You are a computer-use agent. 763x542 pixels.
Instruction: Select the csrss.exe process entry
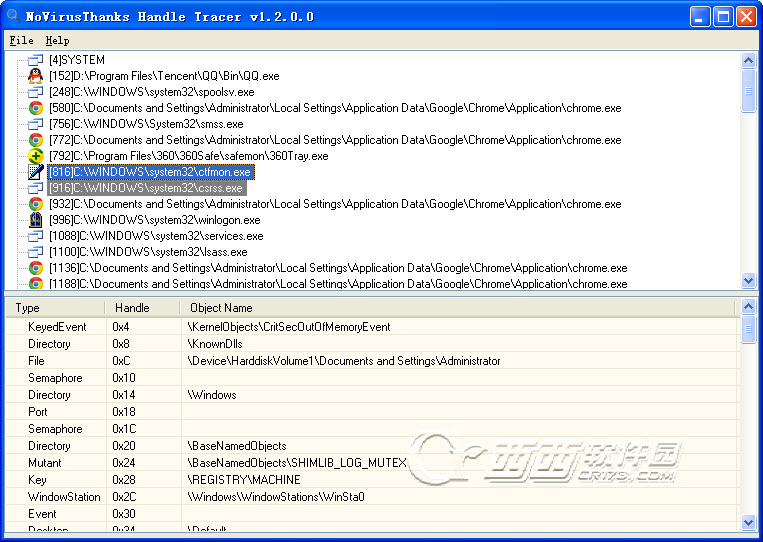146,188
